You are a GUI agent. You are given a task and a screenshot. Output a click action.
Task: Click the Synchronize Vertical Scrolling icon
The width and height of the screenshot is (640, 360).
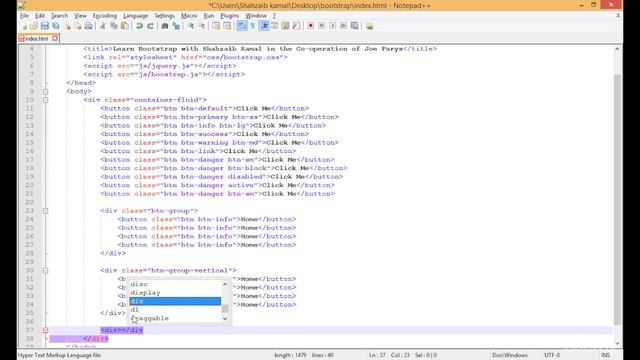[216, 26]
